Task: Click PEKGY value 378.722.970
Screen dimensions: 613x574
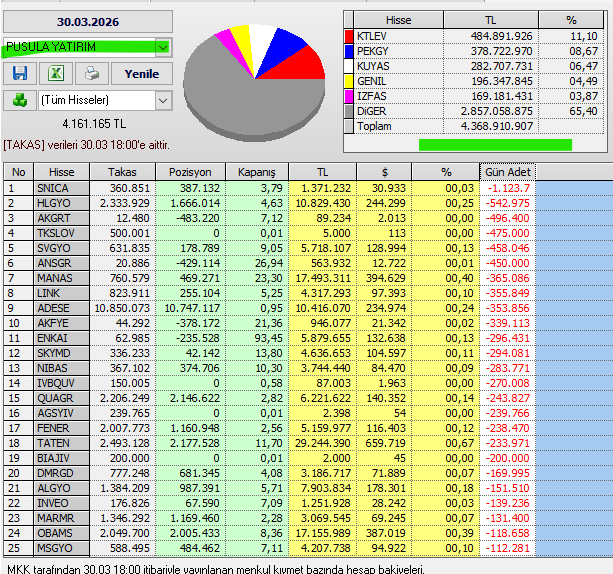Action: click(x=502, y=51)
